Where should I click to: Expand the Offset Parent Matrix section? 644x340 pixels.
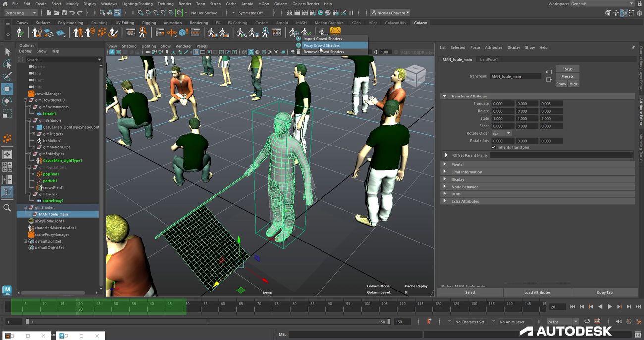tap(446, 155)
